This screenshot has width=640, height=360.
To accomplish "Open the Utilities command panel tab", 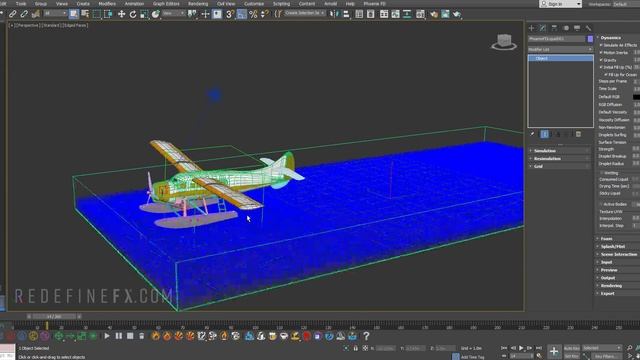I will 588,28.
